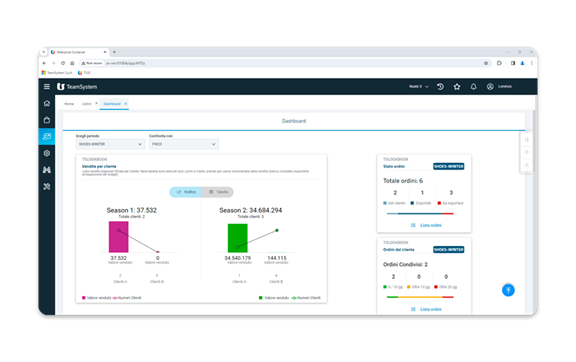The image size is (576, 362).
Task: Open the Confronta con dropdown
Action: pyautogui.click(x=184, y=144)
